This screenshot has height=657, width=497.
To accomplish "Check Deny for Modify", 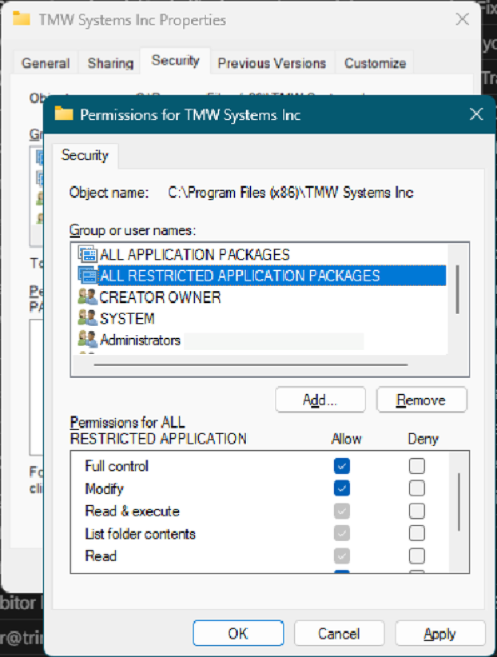I will (417, 488).
